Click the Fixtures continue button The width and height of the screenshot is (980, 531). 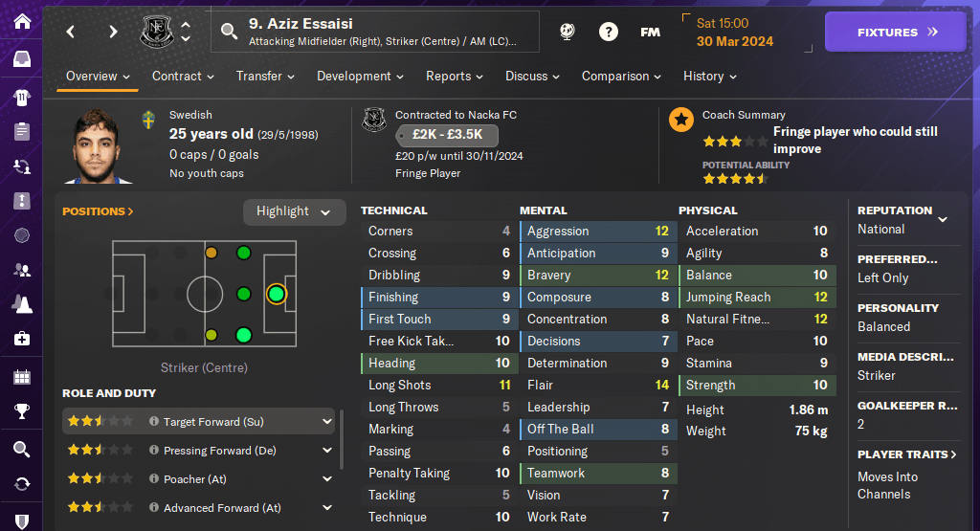click(x=897, y=32)
